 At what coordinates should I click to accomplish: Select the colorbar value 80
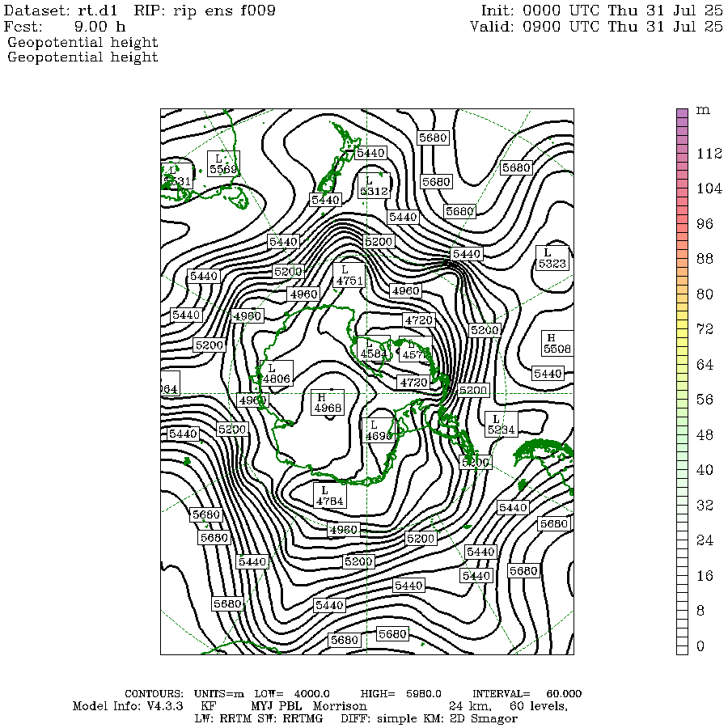click(705, 294)
